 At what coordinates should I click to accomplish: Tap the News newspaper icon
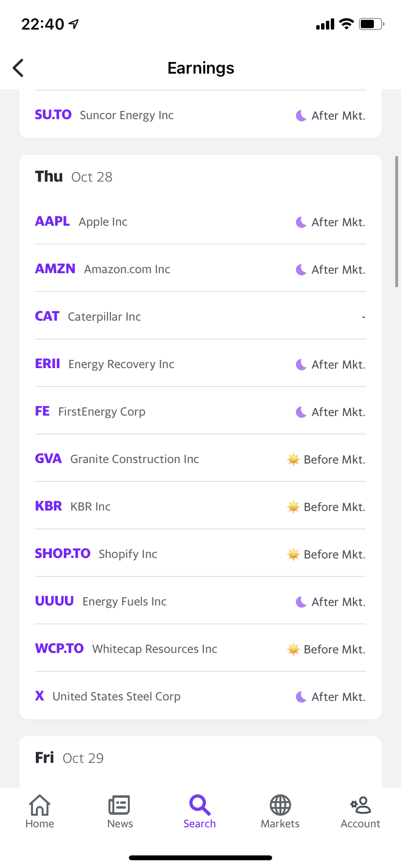[119, 805]
